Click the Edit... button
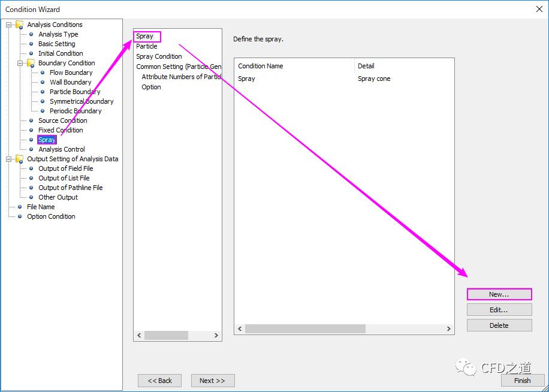The height and width of the screenshot is (392, 549). coord(499,310)
